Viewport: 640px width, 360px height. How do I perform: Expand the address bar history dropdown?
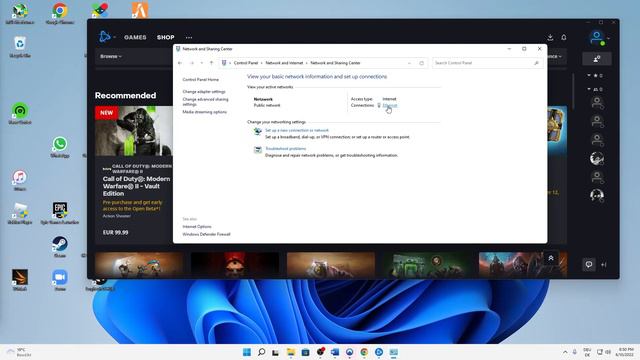pyautogui.click(x=409, y=63)
